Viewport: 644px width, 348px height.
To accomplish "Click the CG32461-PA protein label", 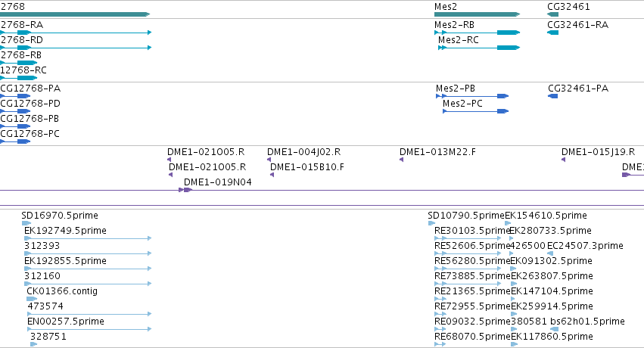I will click(578, 89).
